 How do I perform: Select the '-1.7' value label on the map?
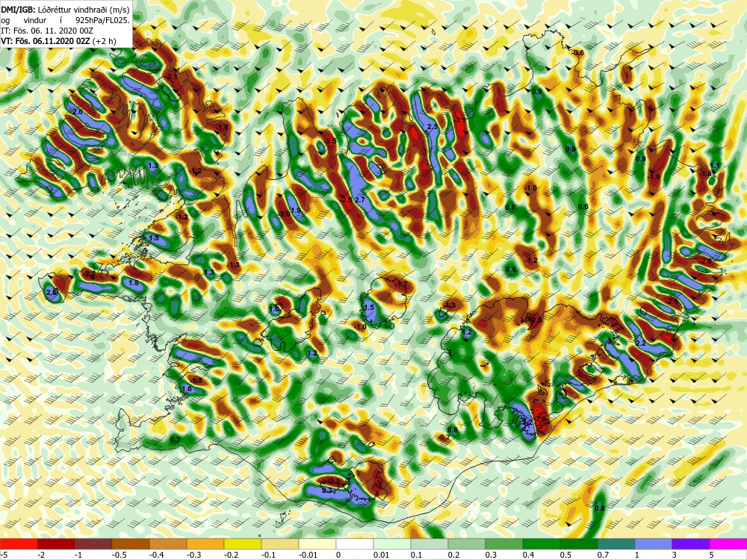(x=402, y=284)
